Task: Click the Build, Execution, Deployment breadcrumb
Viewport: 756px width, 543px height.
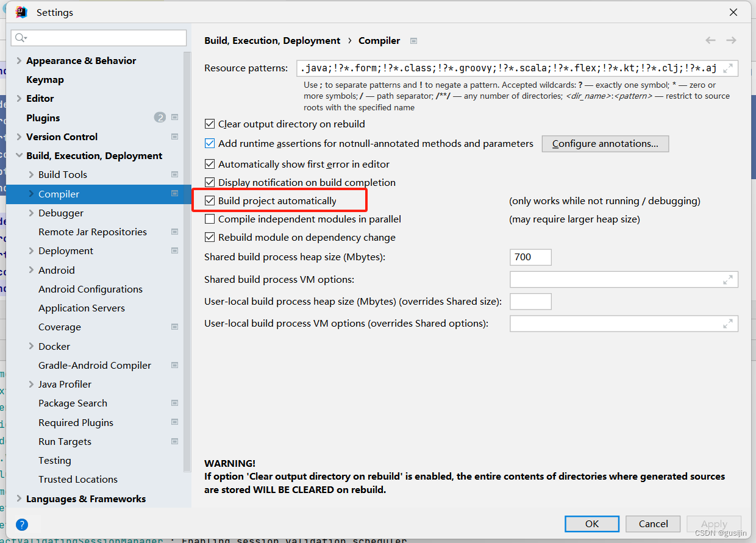Action: 273,40
